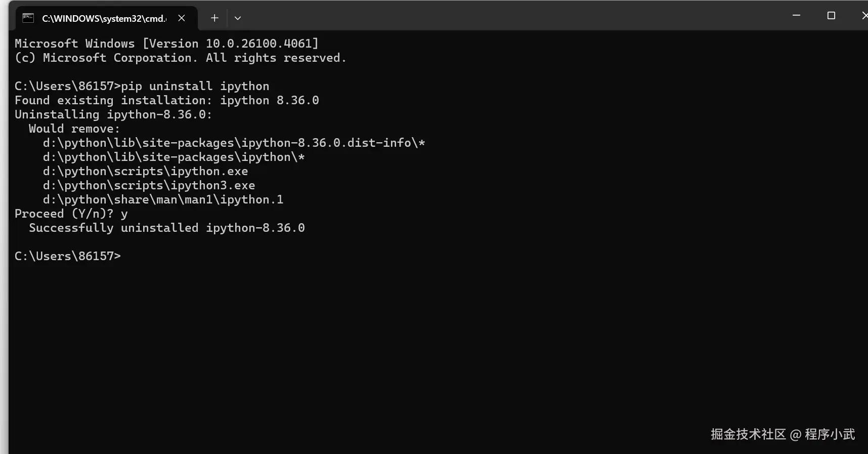Image resolution: width=868 pixels, height=454 pixels.
Task: Maximize the terminal window
Action: tap(831, 16)
